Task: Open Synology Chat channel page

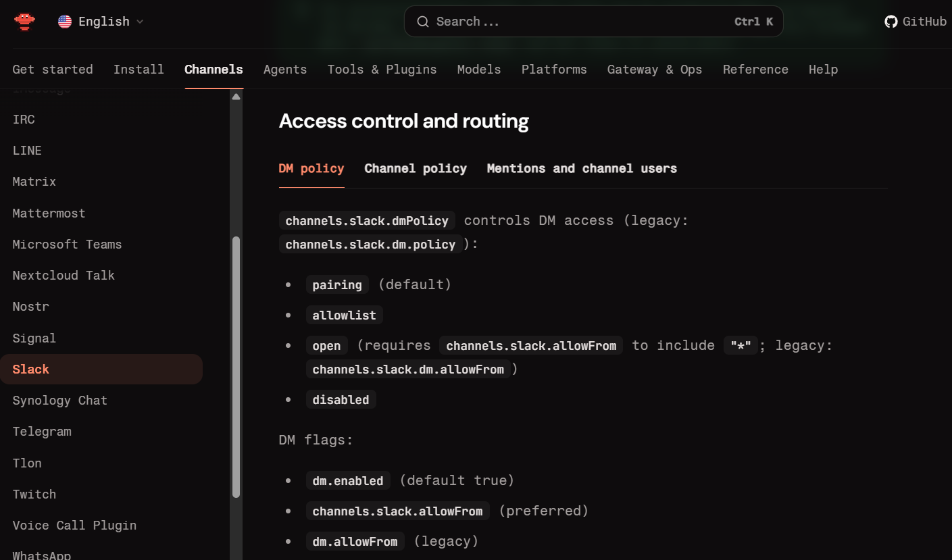Action: tap(59, 400)
